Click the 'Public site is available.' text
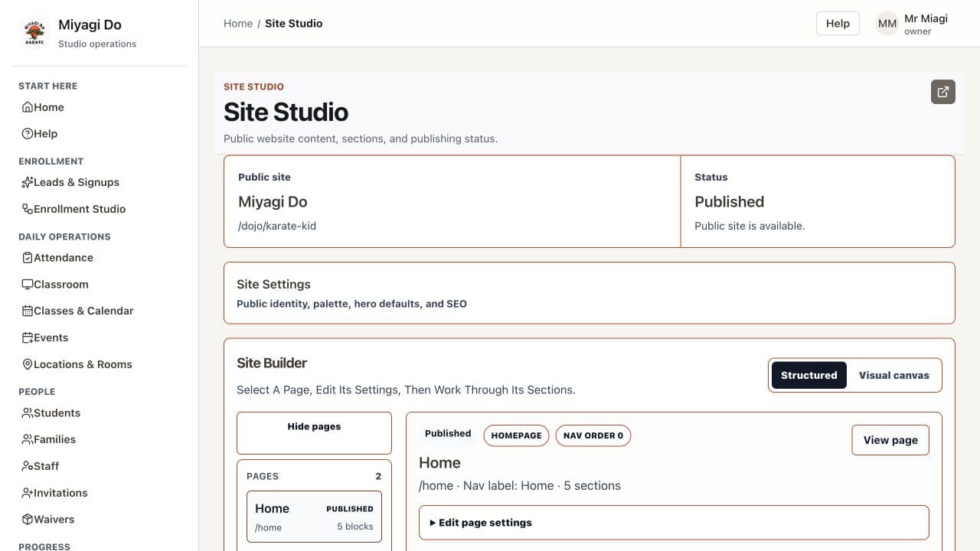980x551 pixels. point(750,226)
